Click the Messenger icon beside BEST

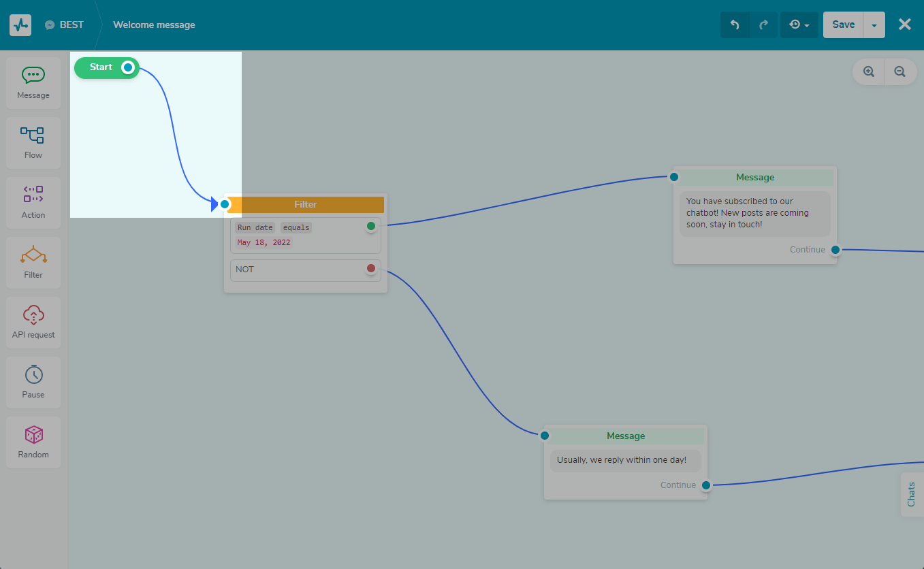pos(50,25)
